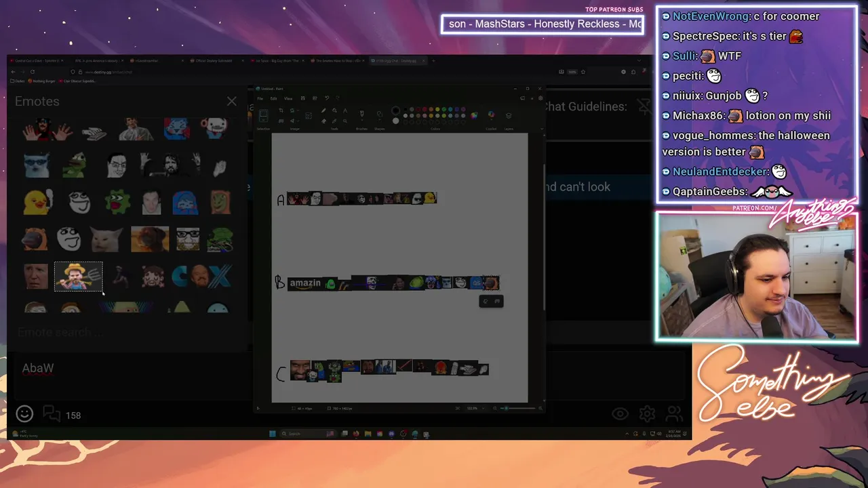Click the amazin emote on Paint canvas
The image size is (868, 488).
click(x=304, y=283)
